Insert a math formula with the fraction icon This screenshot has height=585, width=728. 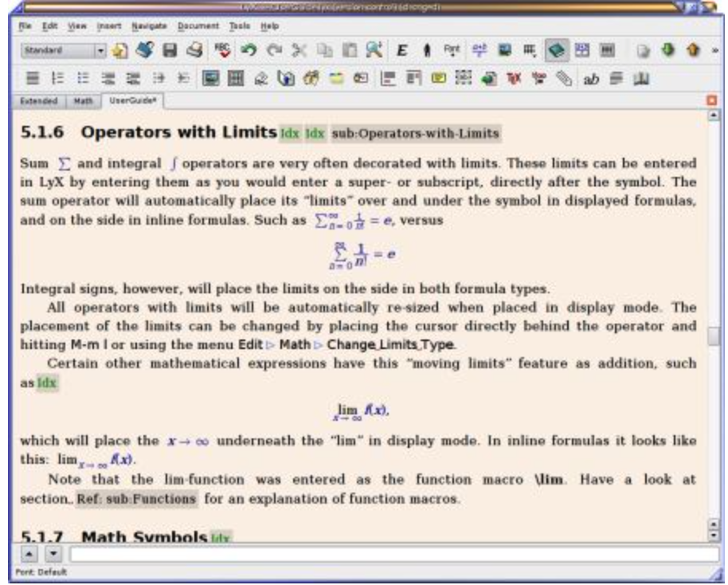pyautogui.click(x=479, y=50)
